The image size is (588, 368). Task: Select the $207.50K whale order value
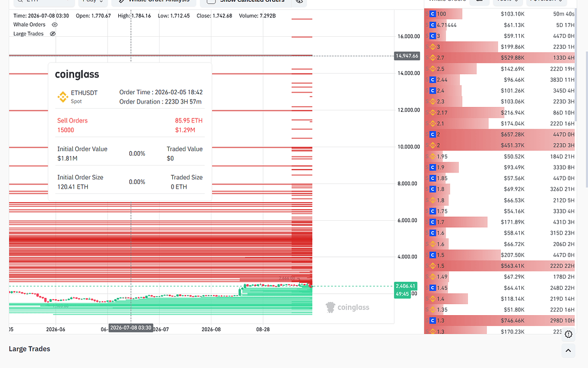[512, 255]
